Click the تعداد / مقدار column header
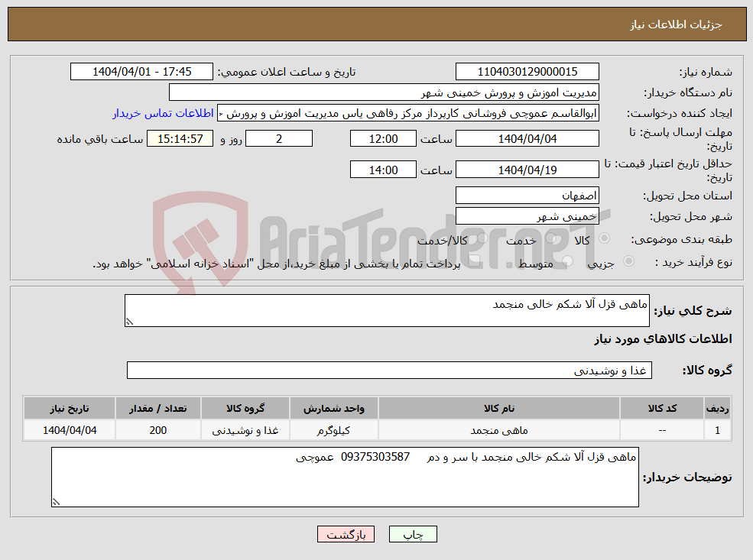753x560 pixels. tap(158, 409)
